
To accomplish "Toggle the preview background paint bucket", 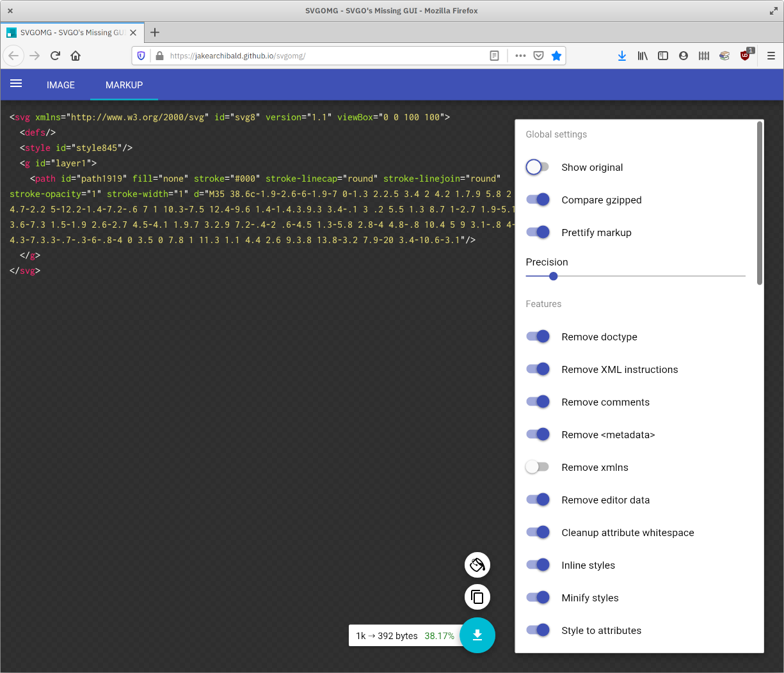I will 477,565.
